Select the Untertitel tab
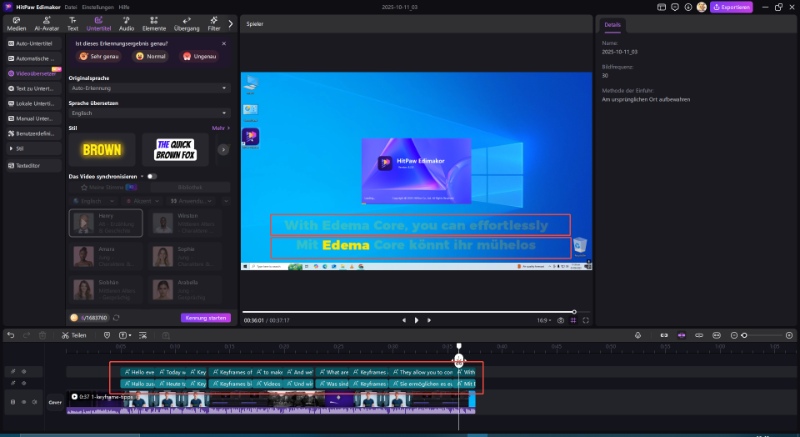This screenshot has width=800, height=437. 98,24
